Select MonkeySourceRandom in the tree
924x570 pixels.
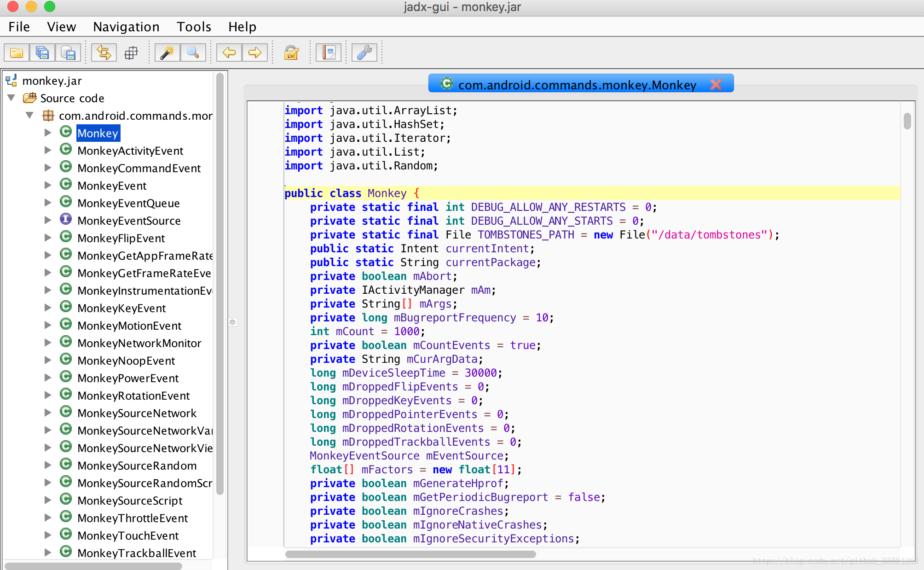click(x=137, y=465)
